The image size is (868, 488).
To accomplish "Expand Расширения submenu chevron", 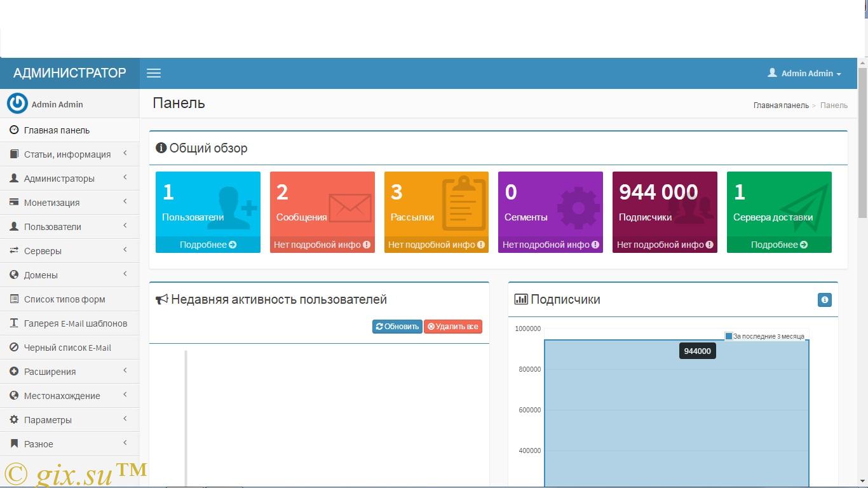I will [x=125, y=370].
